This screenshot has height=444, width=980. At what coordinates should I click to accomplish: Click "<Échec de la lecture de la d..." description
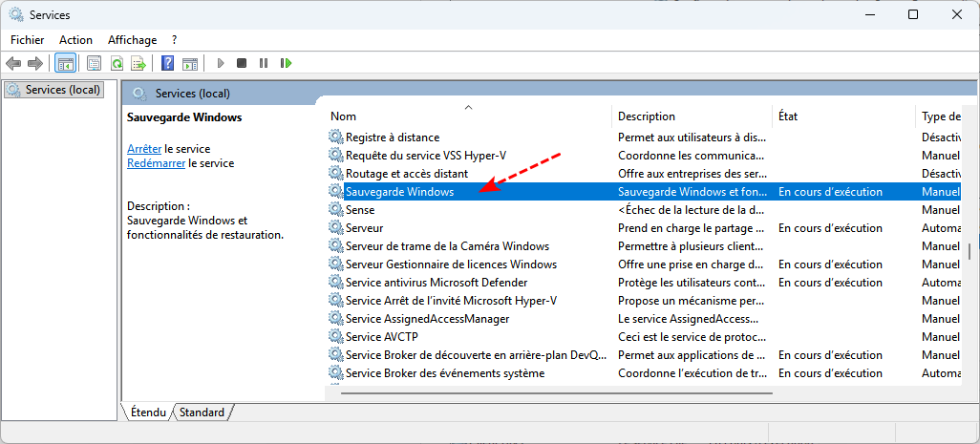point(692,210)
